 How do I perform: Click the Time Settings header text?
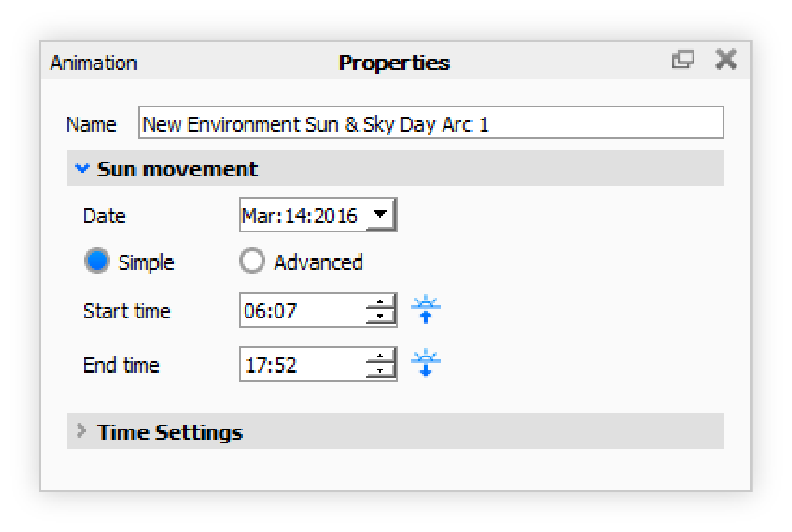[170, 432]
